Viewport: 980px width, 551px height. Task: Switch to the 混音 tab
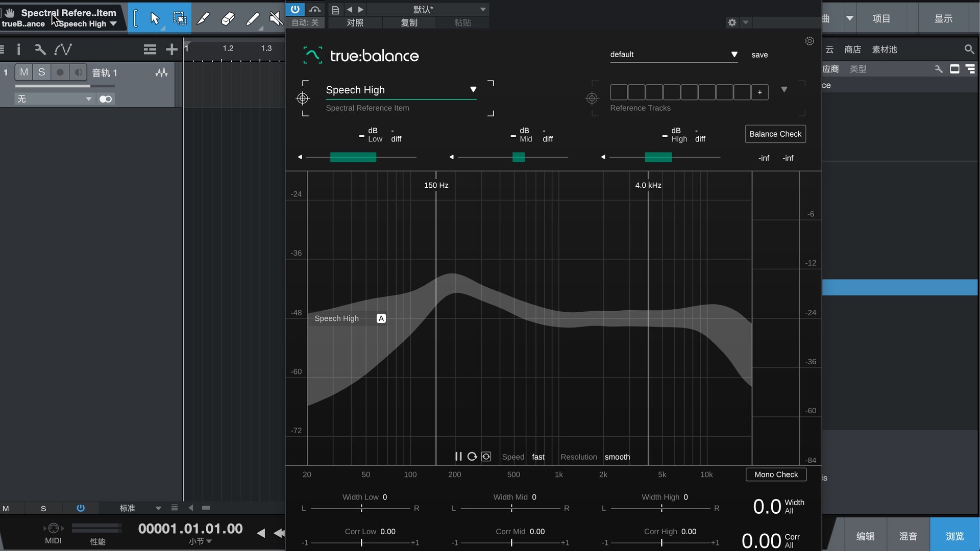tap(908, 536)
